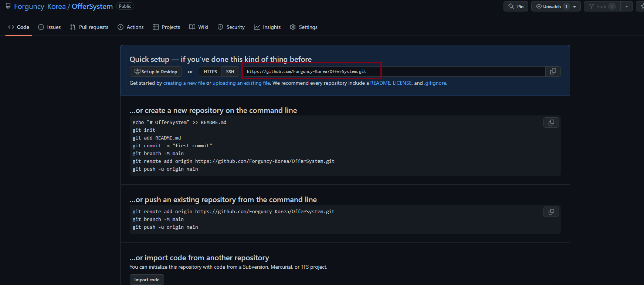This screenshot has height=285, width=644.
Task: Open the Forguncy-Korea organization link
Action: (x=40, y=7)
